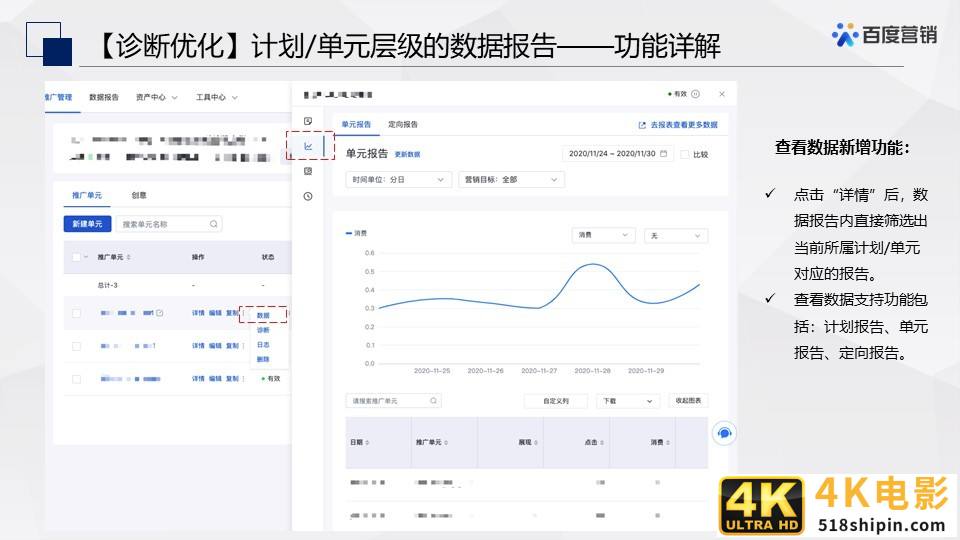
Task: Open the 营销目标: 全部 dropdown
Action: pyautogui.click(x=511, y=179)
